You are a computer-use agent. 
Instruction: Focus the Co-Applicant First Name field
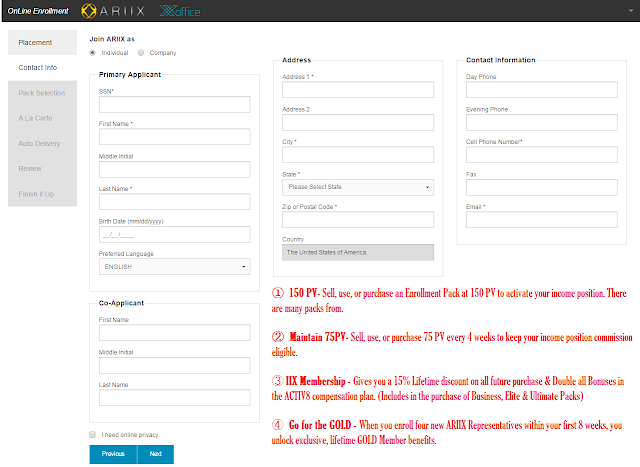point(174,333)
